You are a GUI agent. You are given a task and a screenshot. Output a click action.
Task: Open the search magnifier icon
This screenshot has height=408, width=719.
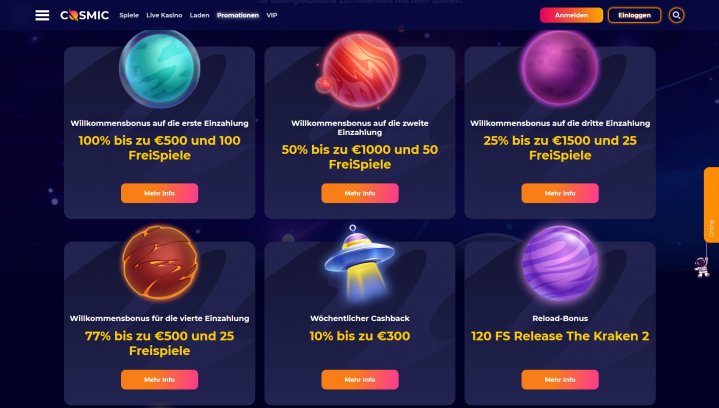676,15
